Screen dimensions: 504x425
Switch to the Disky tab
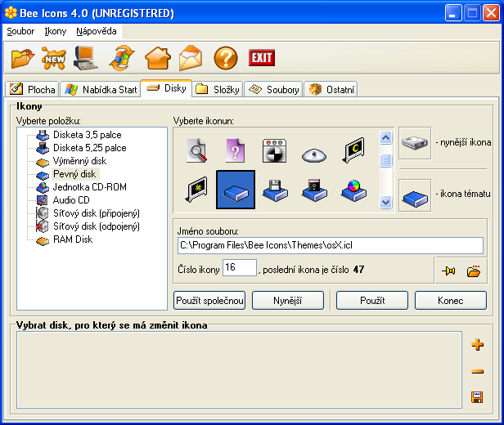tap(166, 88)
